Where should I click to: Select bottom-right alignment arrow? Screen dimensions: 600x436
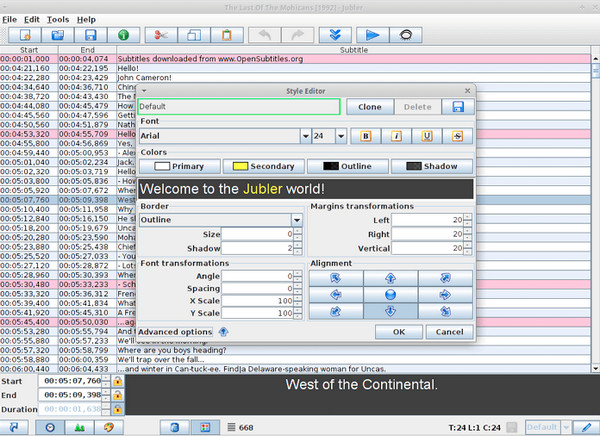tap(445, 311)
